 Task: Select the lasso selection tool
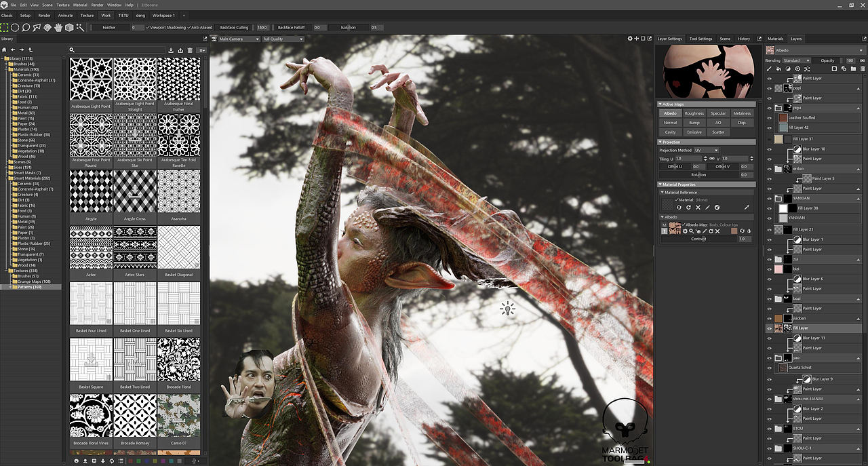click(x=26, y=28)
